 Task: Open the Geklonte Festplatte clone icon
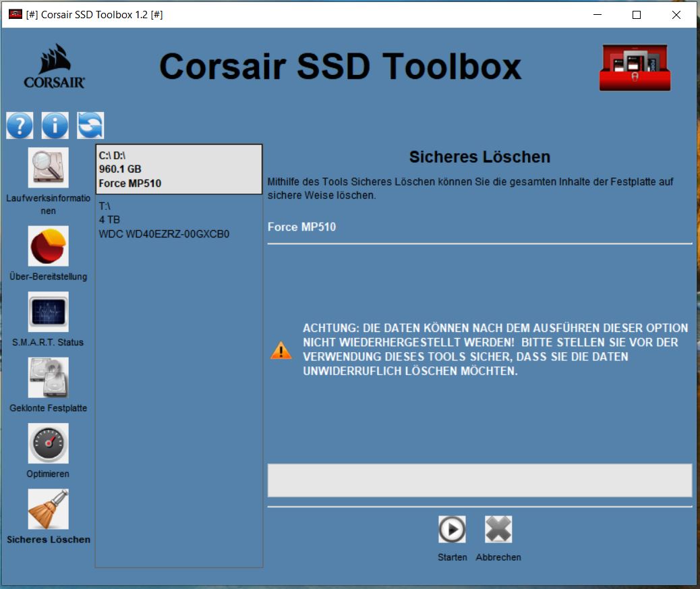pos(48,377)
